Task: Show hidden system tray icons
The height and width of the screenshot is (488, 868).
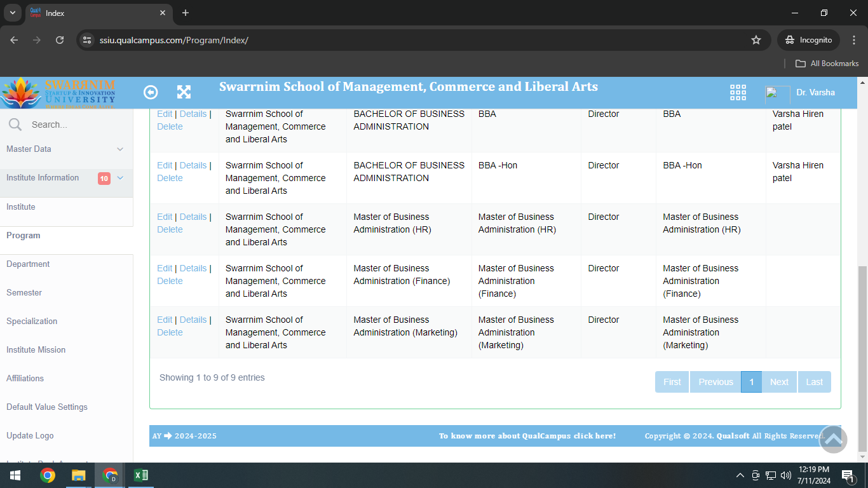Action: (x=740, y=475)
